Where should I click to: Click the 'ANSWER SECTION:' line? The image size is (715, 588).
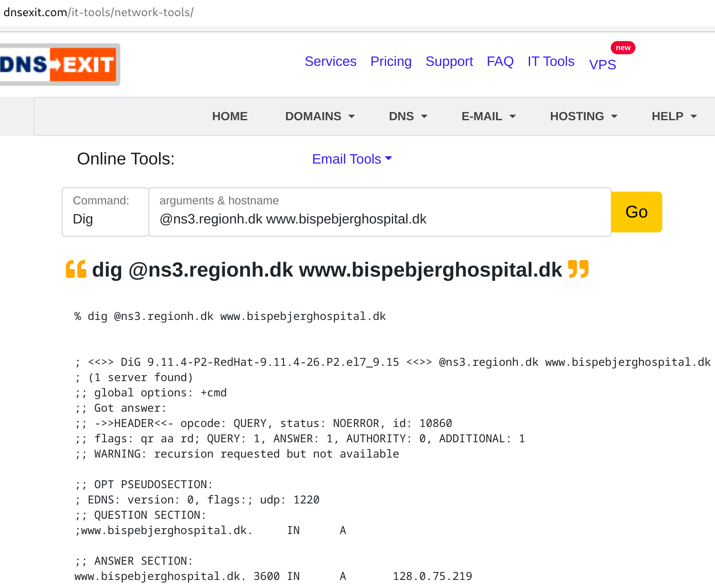[134, 561]
